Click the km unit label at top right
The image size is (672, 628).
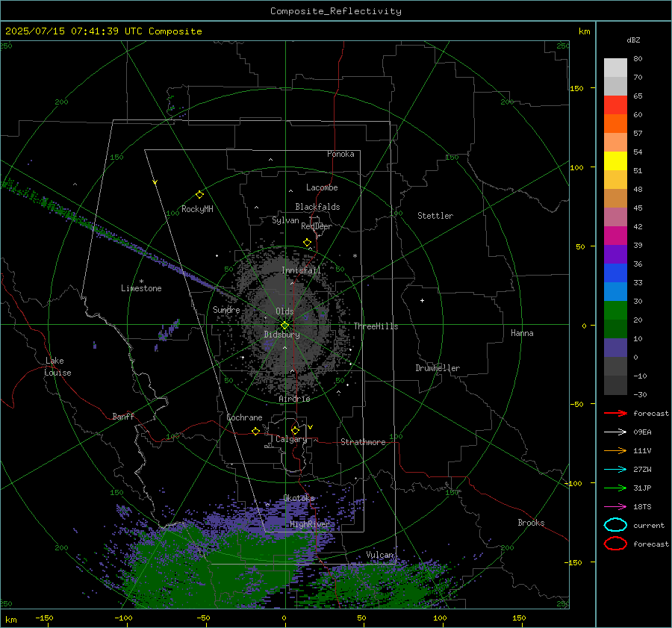click(x=584, y=31)
